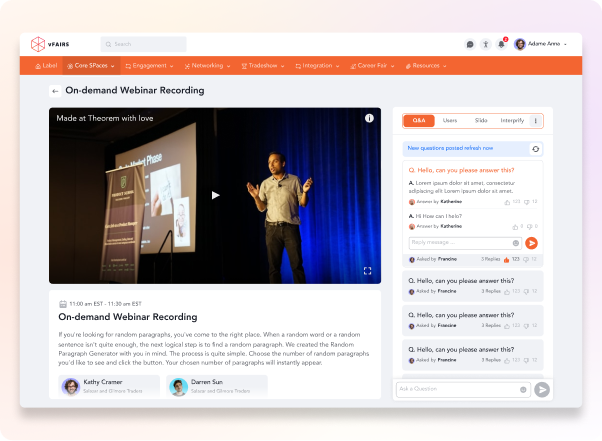Submit question with the gray send button

pyautogui.click(x=542, y=390)
